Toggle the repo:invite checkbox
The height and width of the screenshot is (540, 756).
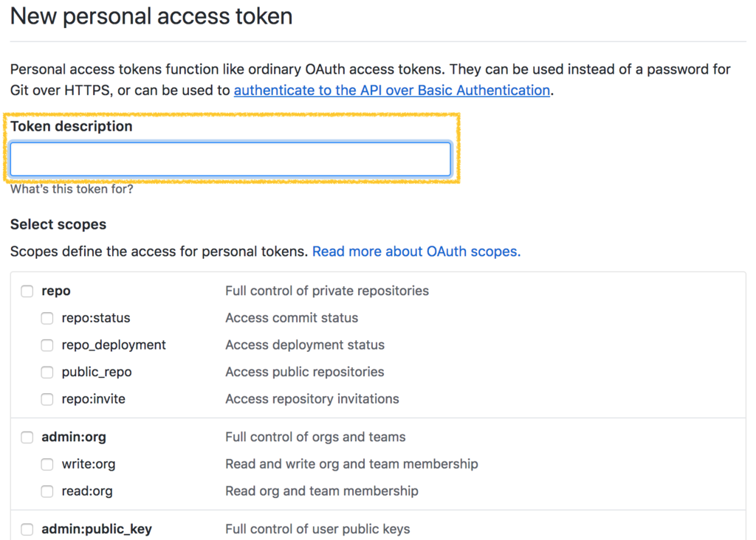click(47, 399)
